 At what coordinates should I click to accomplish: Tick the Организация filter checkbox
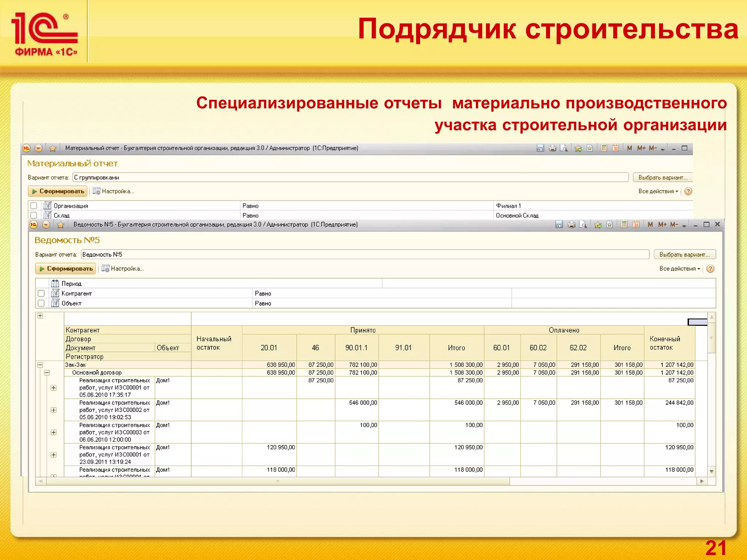pyautogui.click(x=34, y=206)
